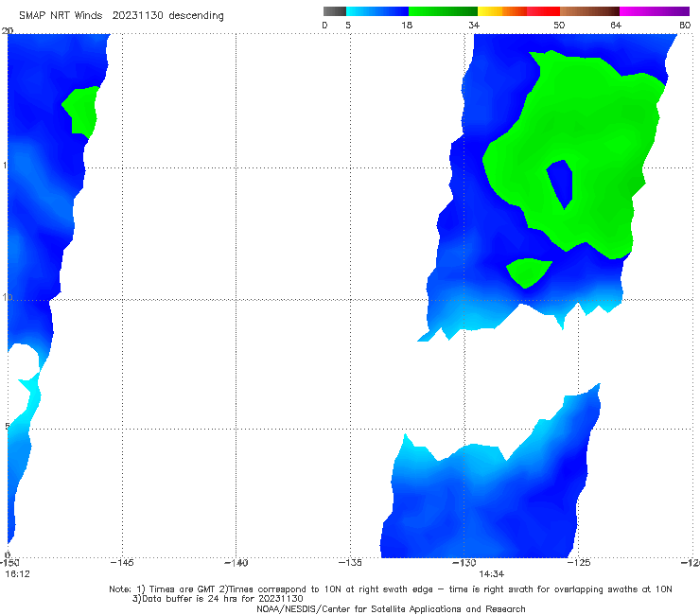Click the cyan-to-blue segment of the color bar
Screen dimensions: 700x615
pyautogui.click(x=377, y=11)
